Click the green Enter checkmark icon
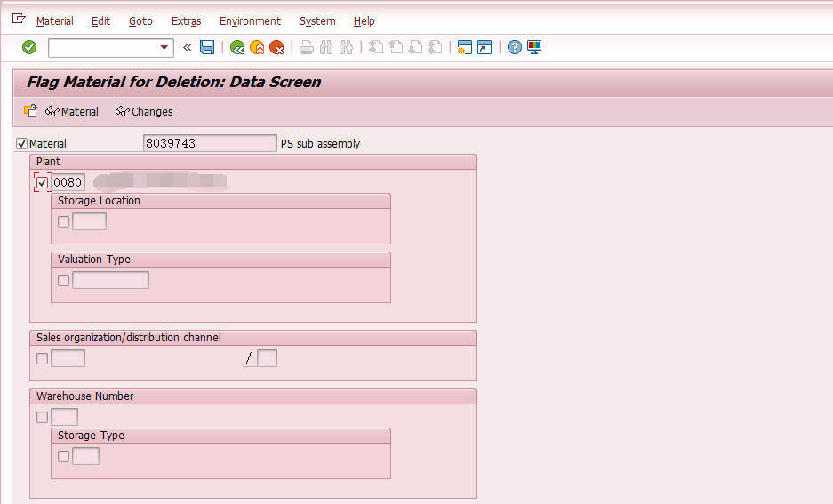 point(29,47)
